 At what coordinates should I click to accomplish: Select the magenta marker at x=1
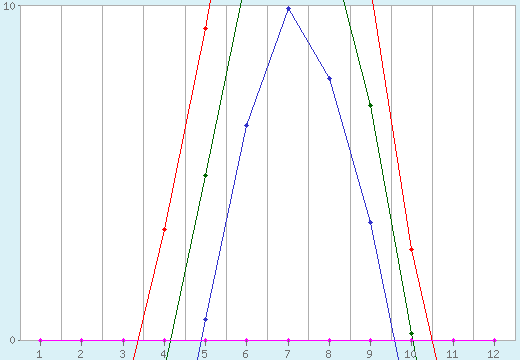coord(40,340)
